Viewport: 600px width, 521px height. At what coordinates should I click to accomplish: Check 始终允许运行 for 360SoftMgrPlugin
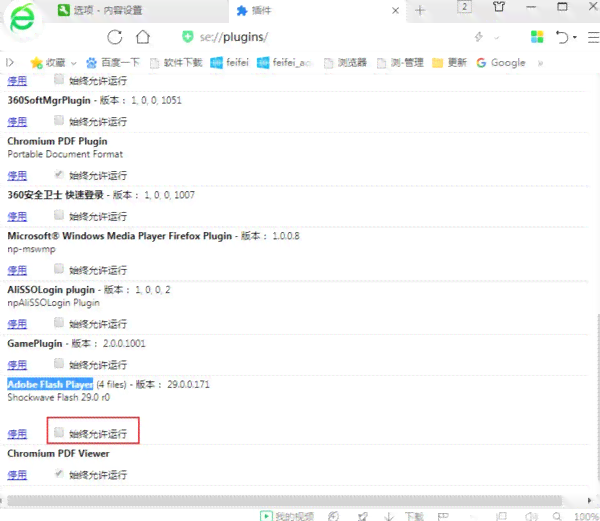(x=59, y=121)
